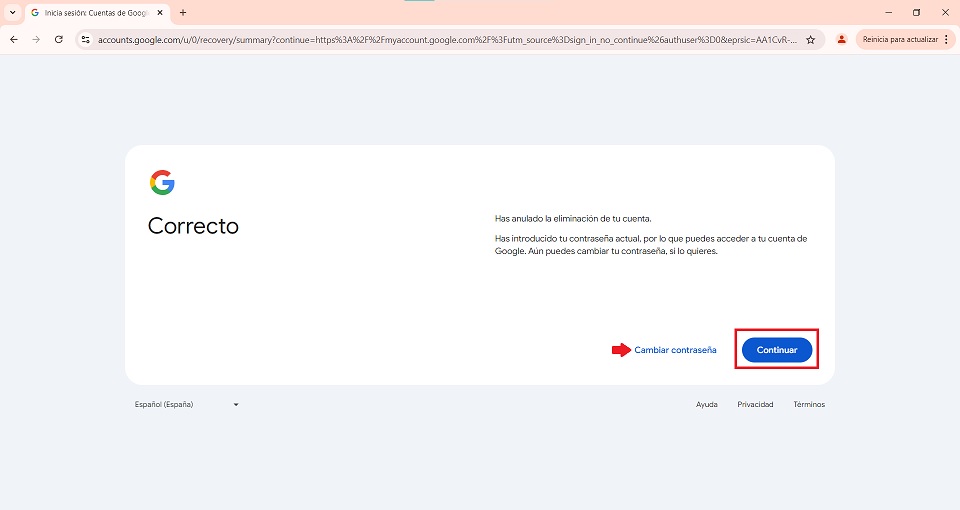The image size is (960, 510).
Task: Minimize the Chrome window
Action: click(888, 12)
